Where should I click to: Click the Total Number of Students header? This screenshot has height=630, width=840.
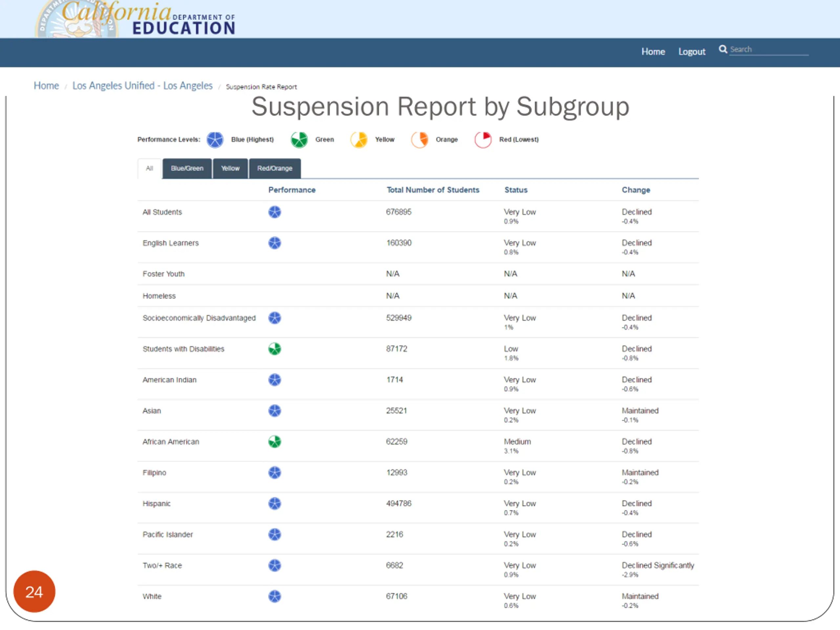click(x=433, y=190)
